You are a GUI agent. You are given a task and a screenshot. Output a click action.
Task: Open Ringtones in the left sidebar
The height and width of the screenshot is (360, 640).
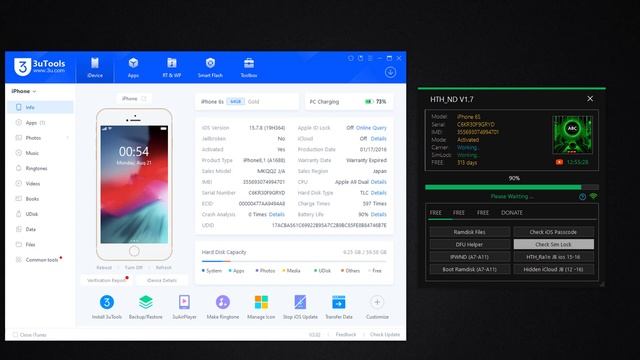(40, 168)
